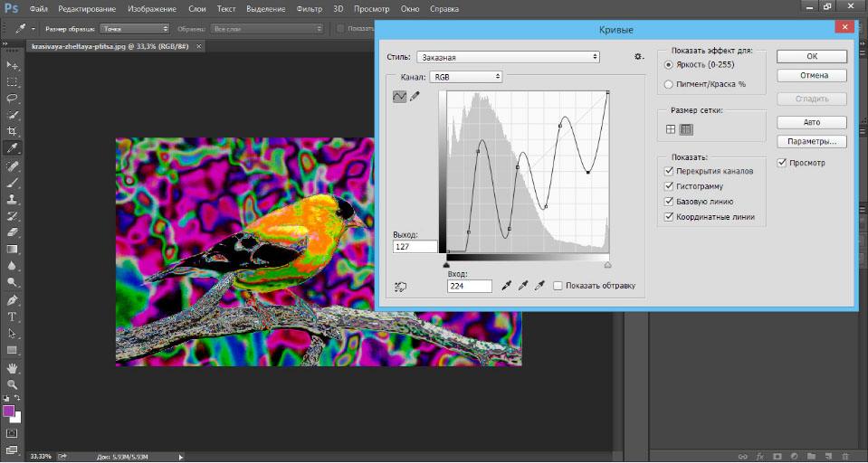Open the Изображение menu
Image resolution: width=868 pixels, height=463 pixels.
152,8
